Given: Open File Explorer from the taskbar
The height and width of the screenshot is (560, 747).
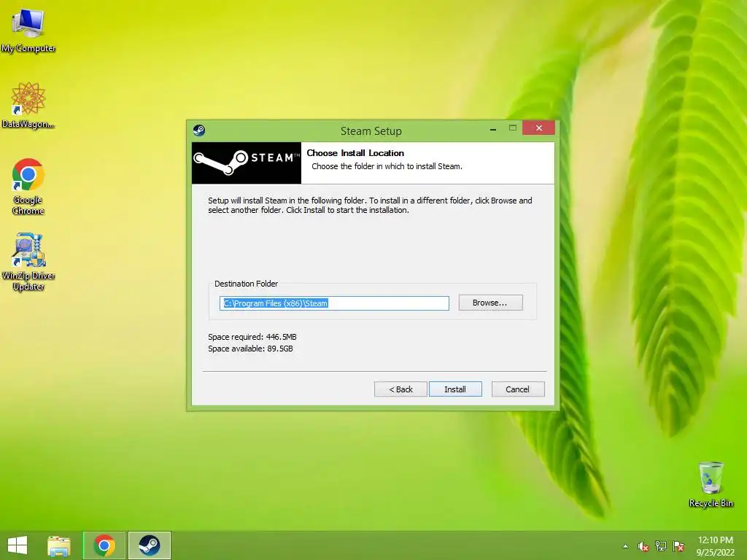Looking at the screenshot, I should pos(59,545).
